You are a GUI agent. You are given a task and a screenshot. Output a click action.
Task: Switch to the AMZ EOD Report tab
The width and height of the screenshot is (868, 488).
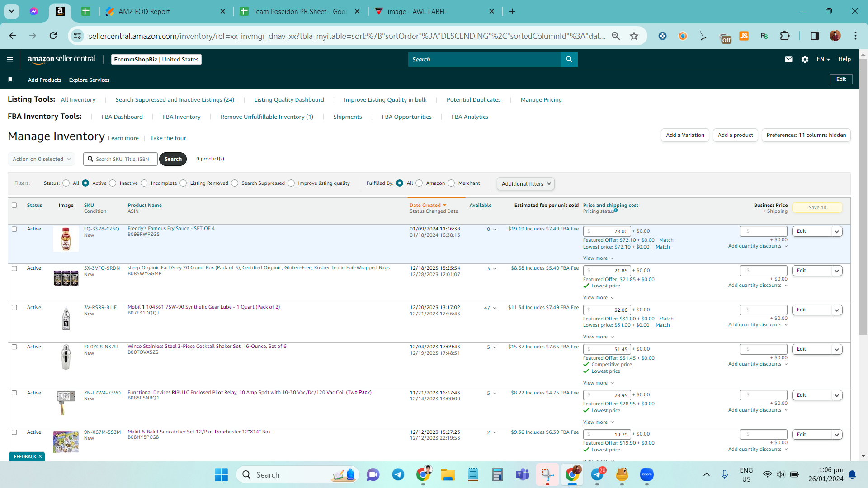click(x=165, y=11)
